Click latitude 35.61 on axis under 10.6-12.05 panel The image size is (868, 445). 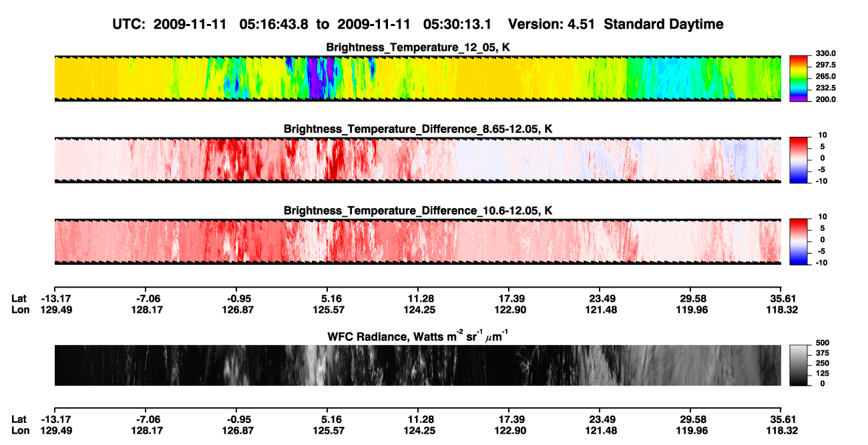point(781,298)
